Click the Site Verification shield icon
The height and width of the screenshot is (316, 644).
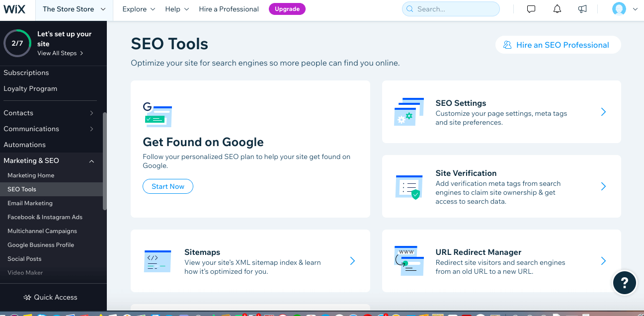409,187
